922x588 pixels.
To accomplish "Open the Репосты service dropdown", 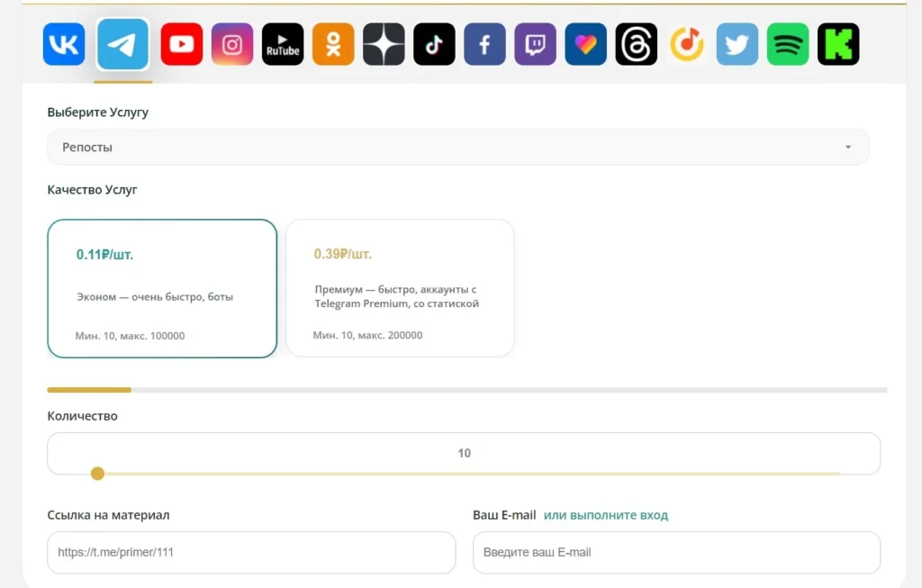I will tap(458, 147).
